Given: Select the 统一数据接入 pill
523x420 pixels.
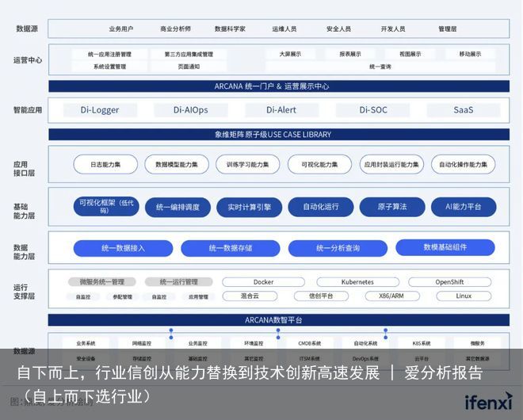Looking at the screenshot, I should coord(123,248).
